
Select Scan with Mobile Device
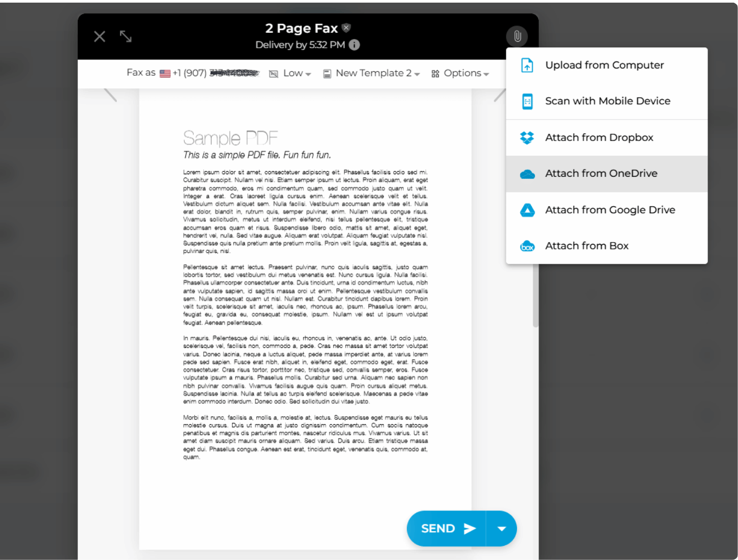tap(606, 101)
